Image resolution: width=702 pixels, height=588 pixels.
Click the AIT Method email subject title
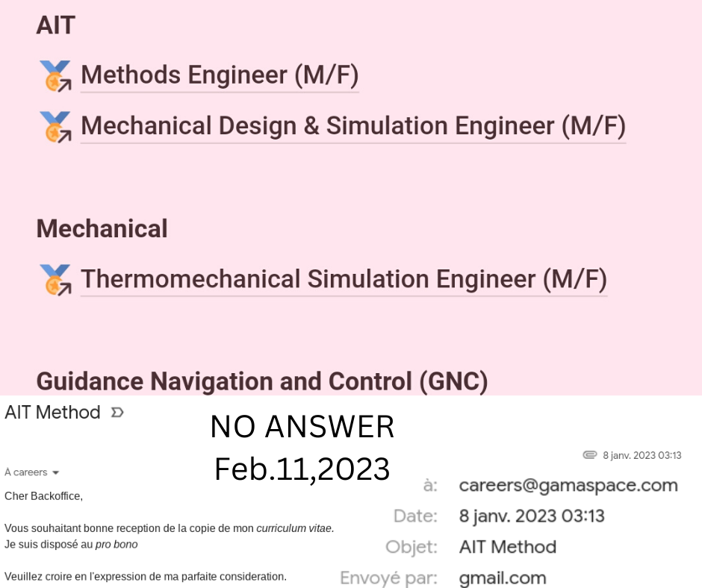[x=52, y=412]
